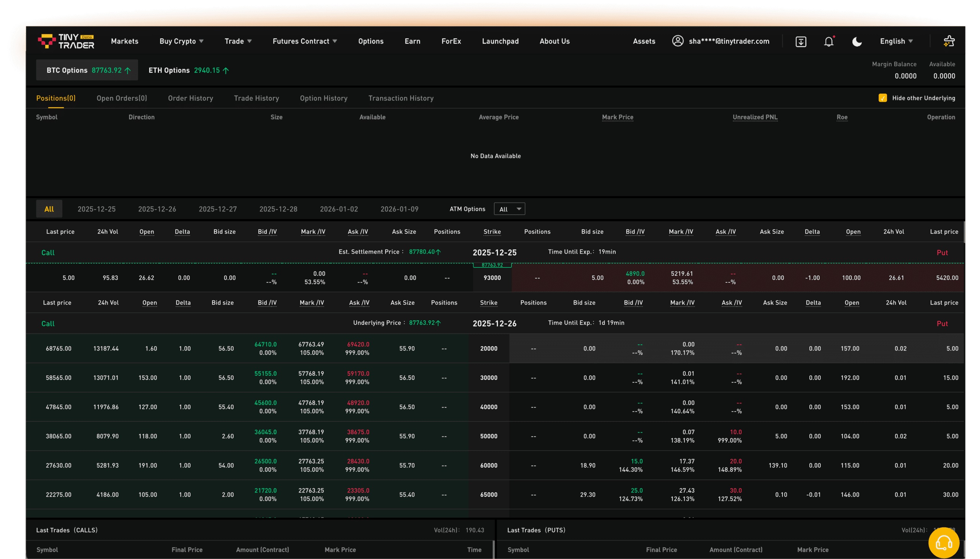Sort the table by Mark Price column
Image resolution: width=980 pixels, height=559 pixels.
coord(617,117)
